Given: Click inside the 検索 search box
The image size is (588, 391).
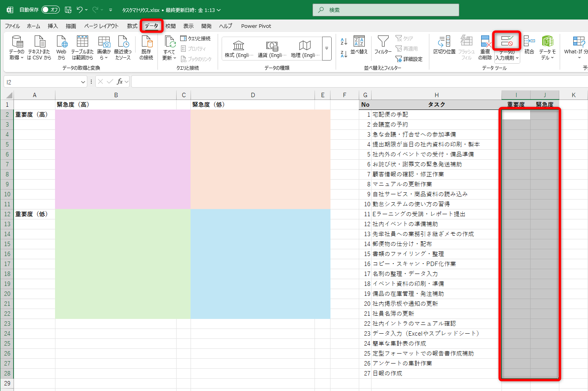Looking at the screenshot, I should pyautogui.click(x=385, y=10).
